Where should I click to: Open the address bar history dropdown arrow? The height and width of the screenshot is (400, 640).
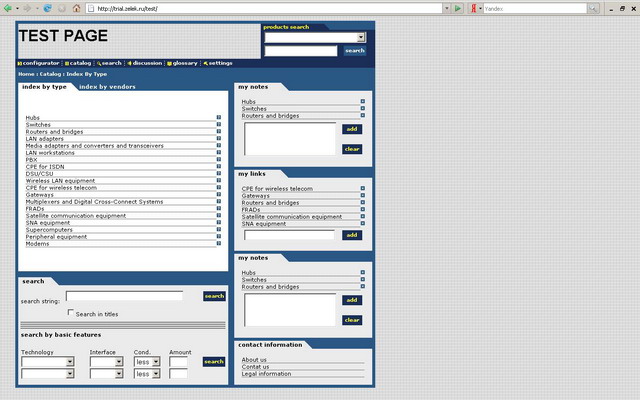tap(447, 8)
